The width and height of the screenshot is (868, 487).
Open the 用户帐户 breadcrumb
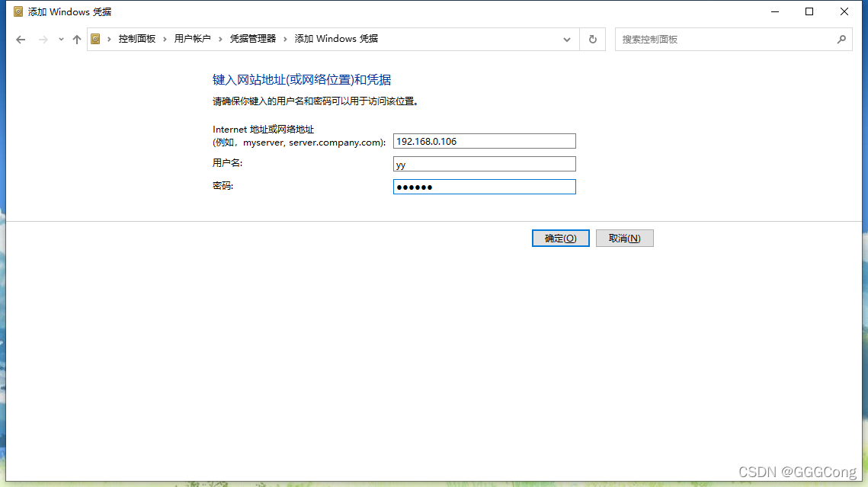tap(192, 39)
